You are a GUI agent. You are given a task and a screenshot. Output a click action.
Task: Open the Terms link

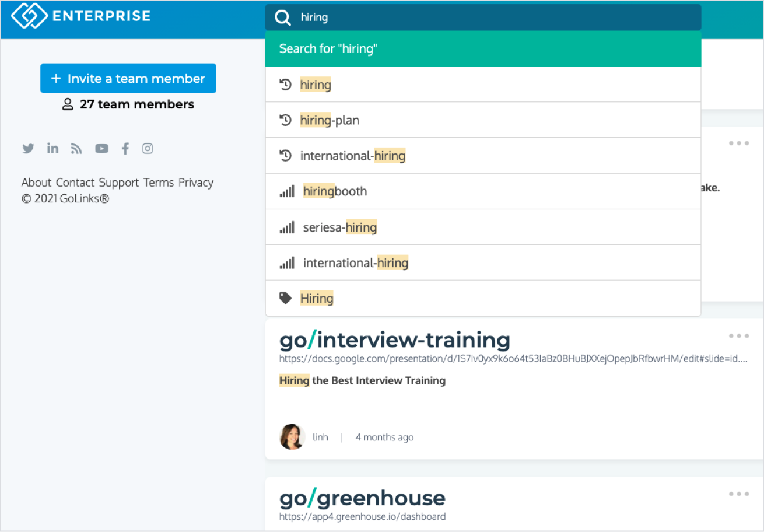[159, 183]
